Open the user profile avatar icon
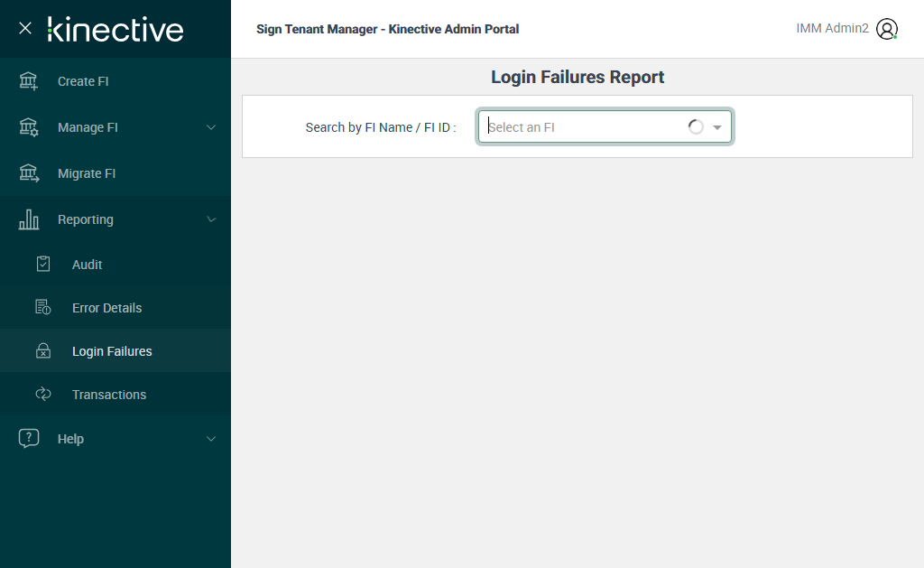 [887, 29]
